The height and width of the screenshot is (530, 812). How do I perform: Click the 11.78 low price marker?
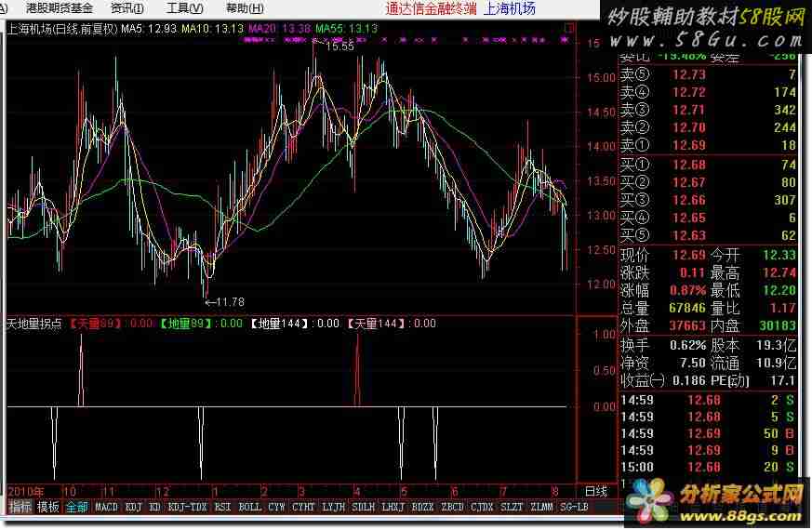(x=230, y=302)
